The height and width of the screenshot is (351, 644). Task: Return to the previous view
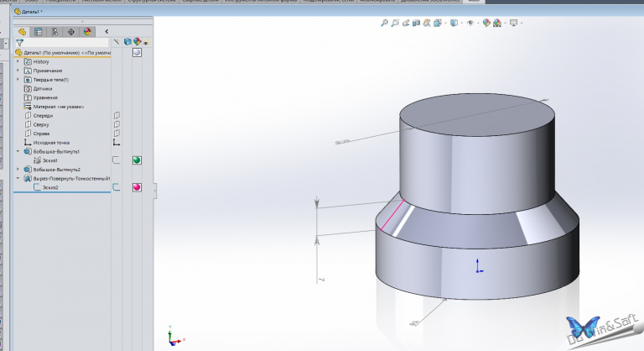click(x=406, y=23)
